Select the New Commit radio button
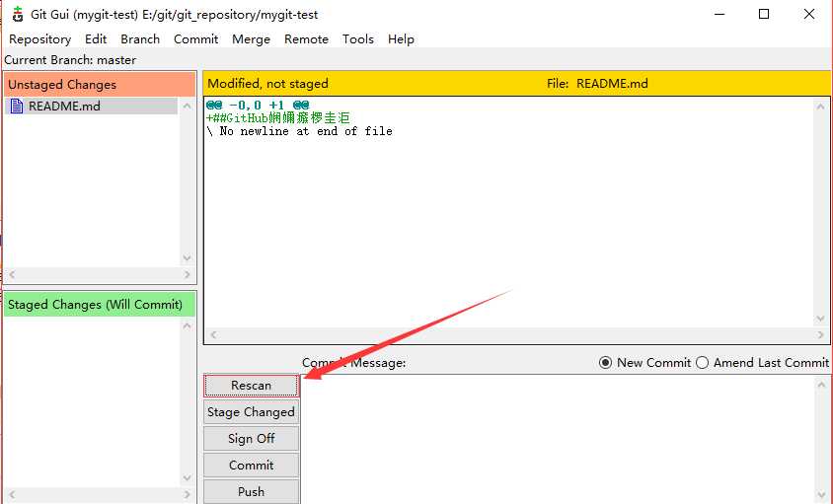Viewport: 833px width, 504px height. click(605, 363)
